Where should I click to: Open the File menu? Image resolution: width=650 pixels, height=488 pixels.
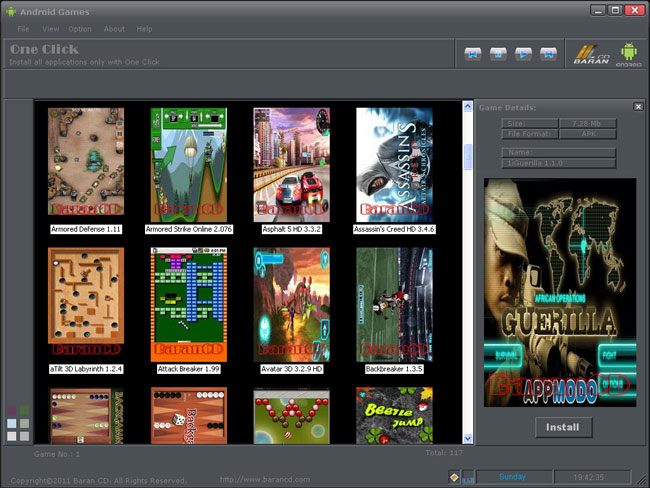[x=23, y=29]
